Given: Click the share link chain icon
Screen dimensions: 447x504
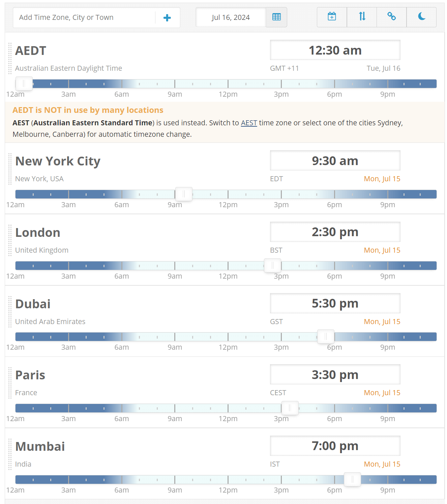Looking at the screenshot, I should point(391,17).
